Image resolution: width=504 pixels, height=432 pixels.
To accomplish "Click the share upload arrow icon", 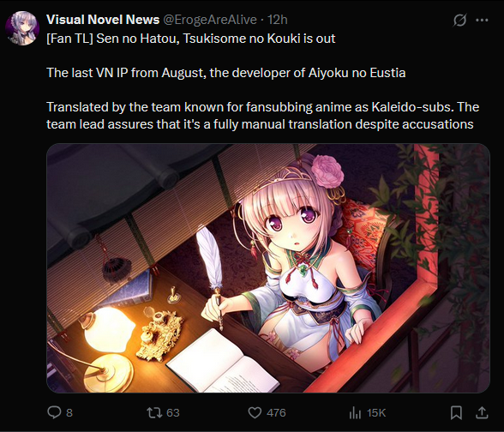I will tap(482, 412).
